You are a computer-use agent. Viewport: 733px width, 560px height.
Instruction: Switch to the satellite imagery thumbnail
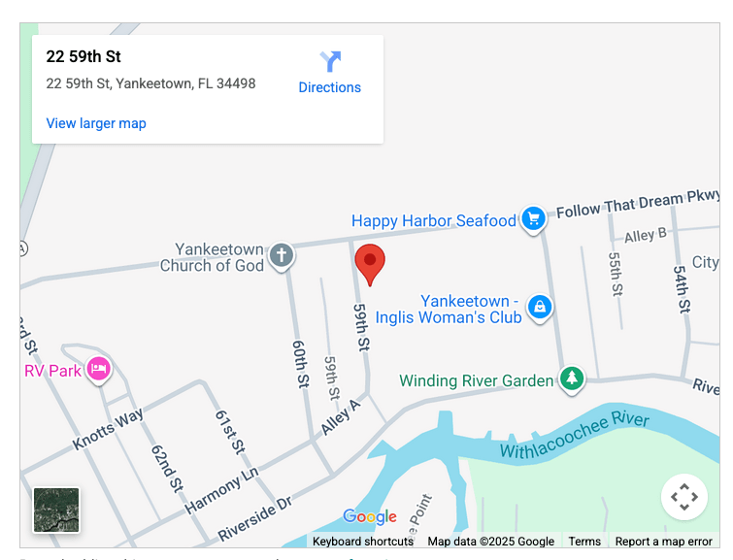click(56, 510)
